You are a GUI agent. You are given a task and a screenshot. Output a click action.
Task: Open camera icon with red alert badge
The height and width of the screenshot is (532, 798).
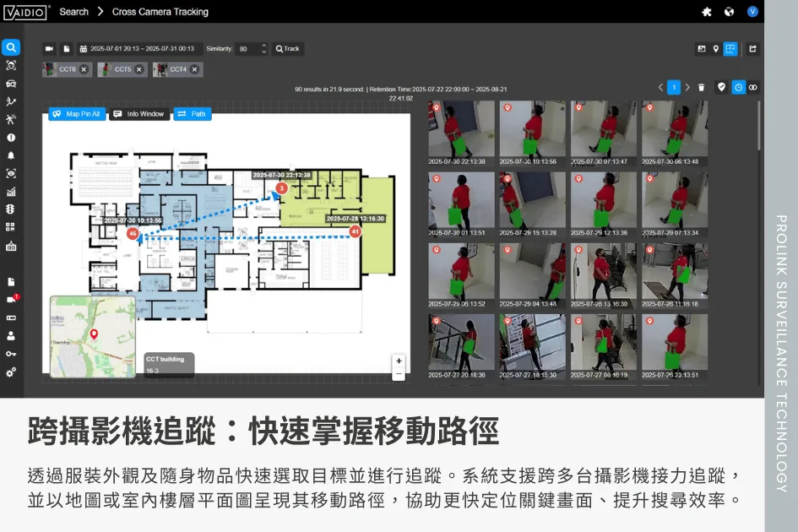pyautogui.click(x=12, y=299)
